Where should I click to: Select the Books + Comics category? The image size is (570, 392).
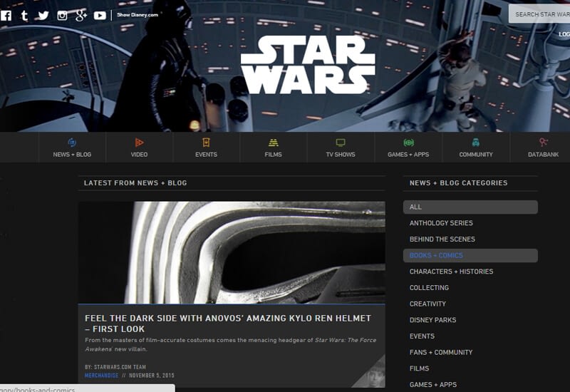[470, 255]
